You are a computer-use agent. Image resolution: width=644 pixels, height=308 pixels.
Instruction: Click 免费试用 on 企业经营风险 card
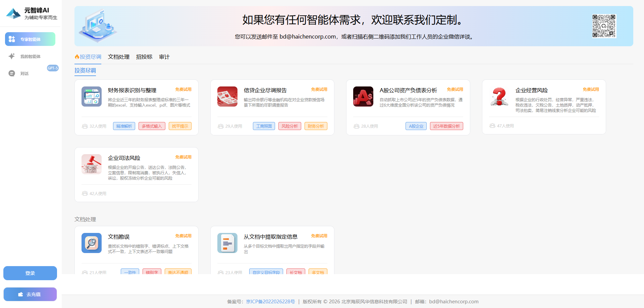pyautogui.click(x=591, y=89)
